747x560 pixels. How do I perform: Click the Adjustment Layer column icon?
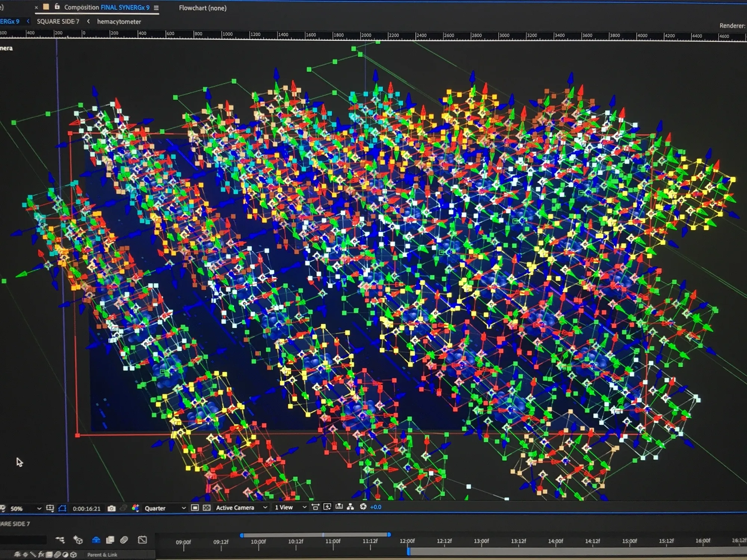(65, 555)
